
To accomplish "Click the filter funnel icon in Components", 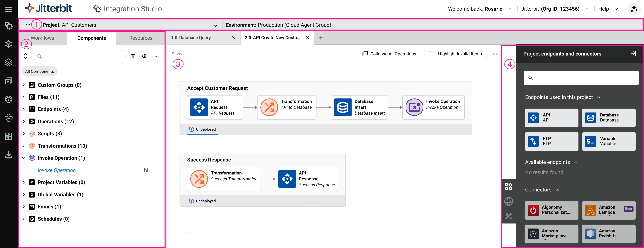I will [x=133, y=56].
